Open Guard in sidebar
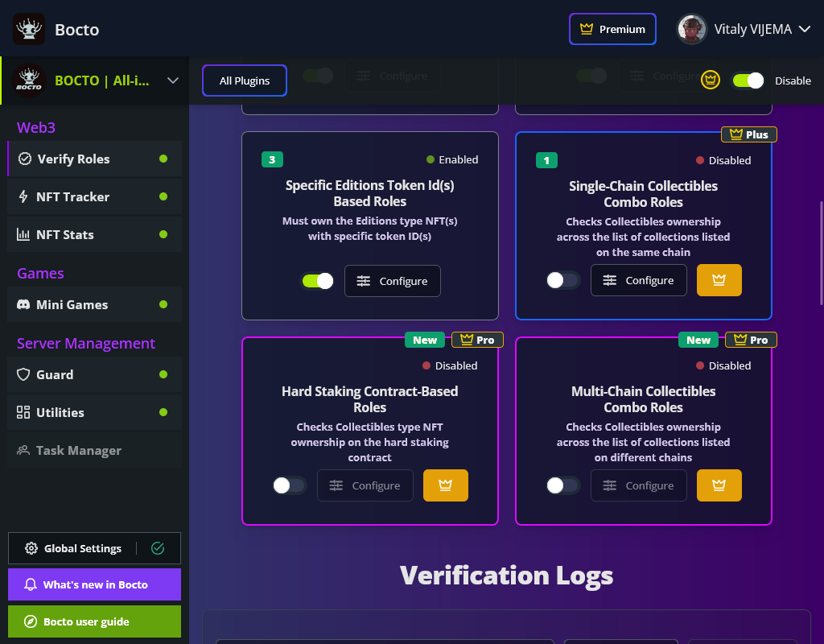This screenshot has height=644, width=824. point(95,374)
